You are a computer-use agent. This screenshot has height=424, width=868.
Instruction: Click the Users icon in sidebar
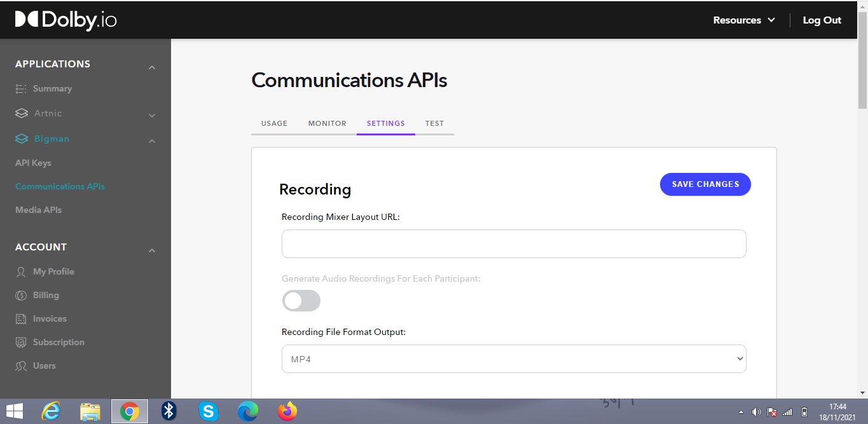[21, 366]
